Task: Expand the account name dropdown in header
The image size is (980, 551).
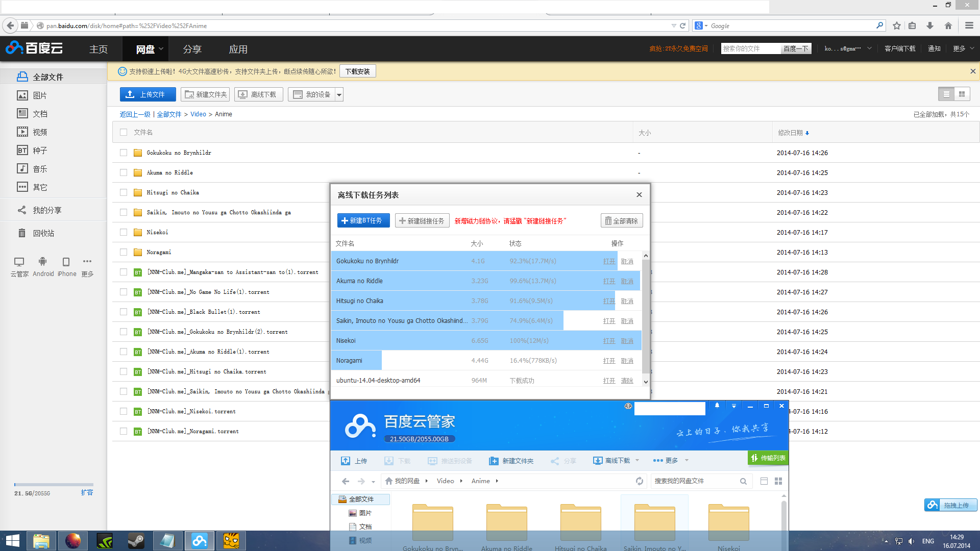Action: click(x=869, y=48)
